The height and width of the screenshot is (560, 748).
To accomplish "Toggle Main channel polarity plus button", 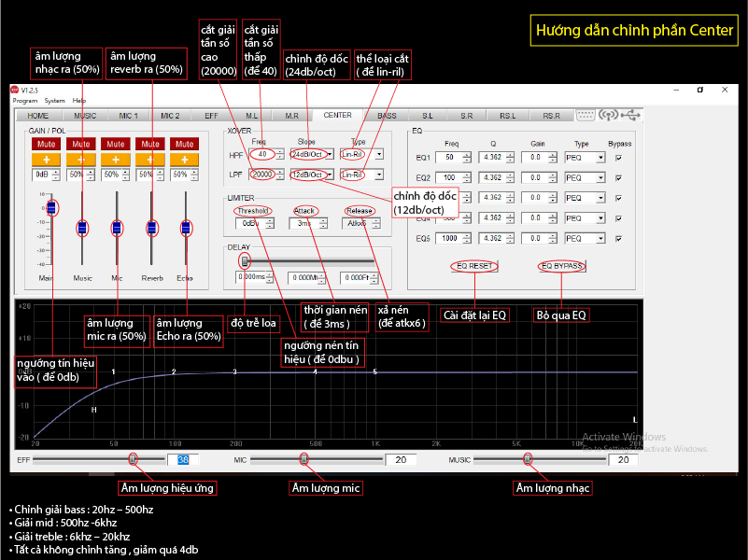I will coord(47,160).
